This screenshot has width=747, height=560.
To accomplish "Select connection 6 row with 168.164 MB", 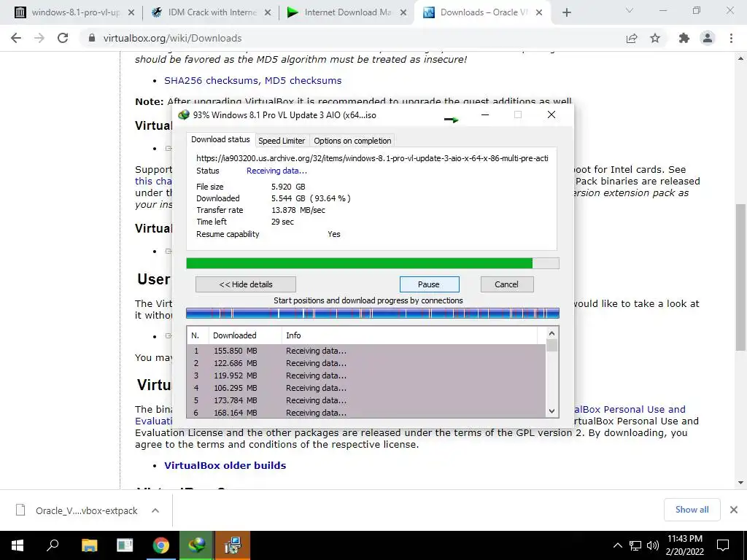I will click(x=366, y=413).
